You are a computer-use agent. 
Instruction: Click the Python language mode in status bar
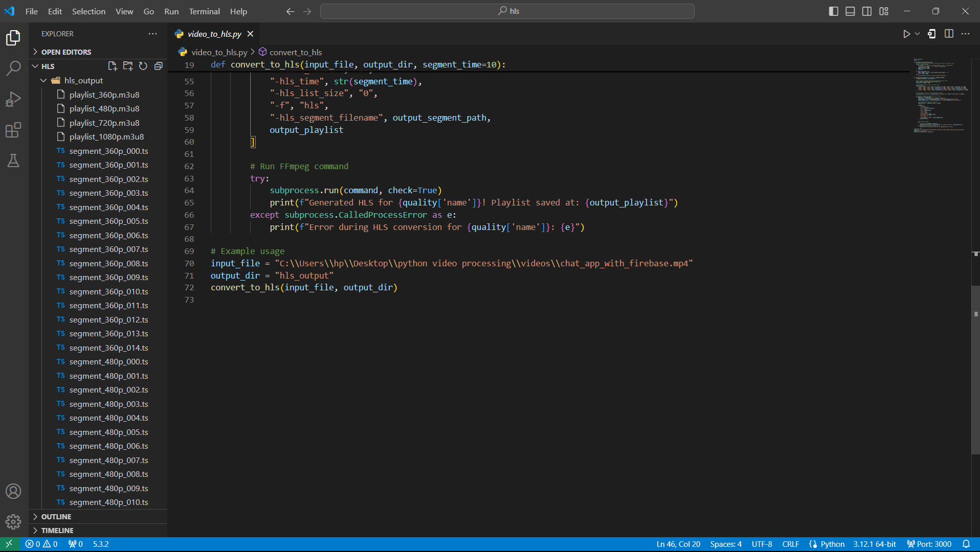(832, 544)
